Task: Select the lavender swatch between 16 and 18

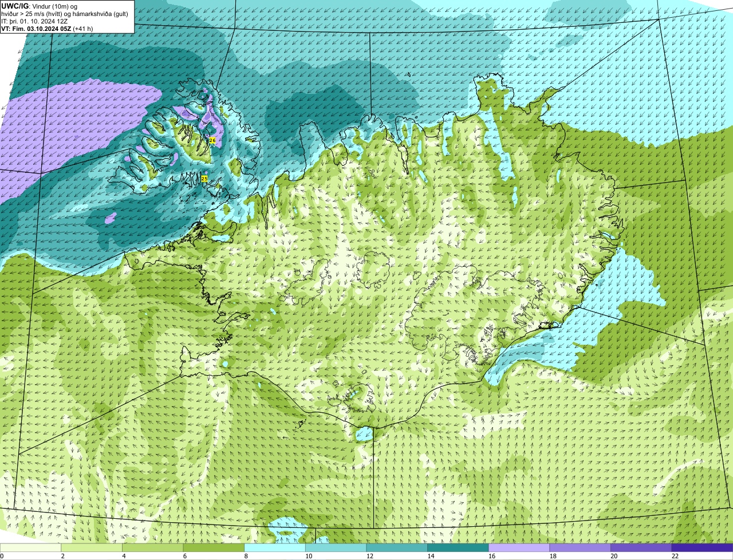Action: (x=519, y=547)
